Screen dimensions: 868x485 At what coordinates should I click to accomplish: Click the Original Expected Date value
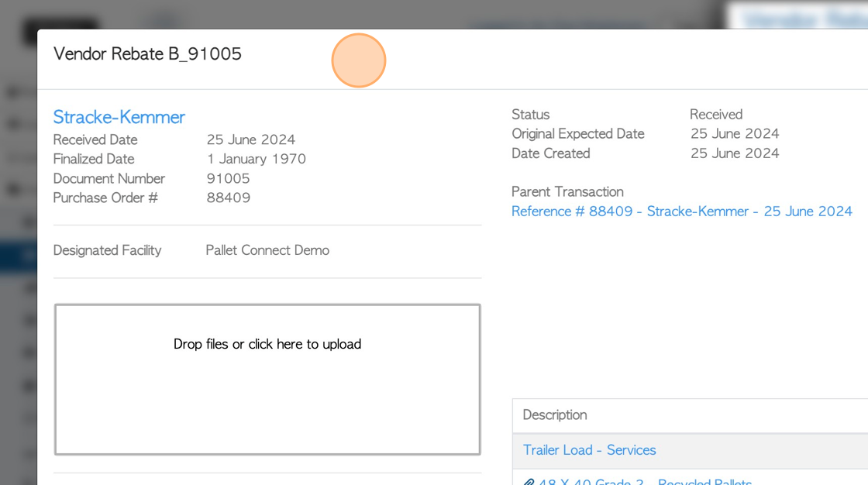(x=735, y=133)
